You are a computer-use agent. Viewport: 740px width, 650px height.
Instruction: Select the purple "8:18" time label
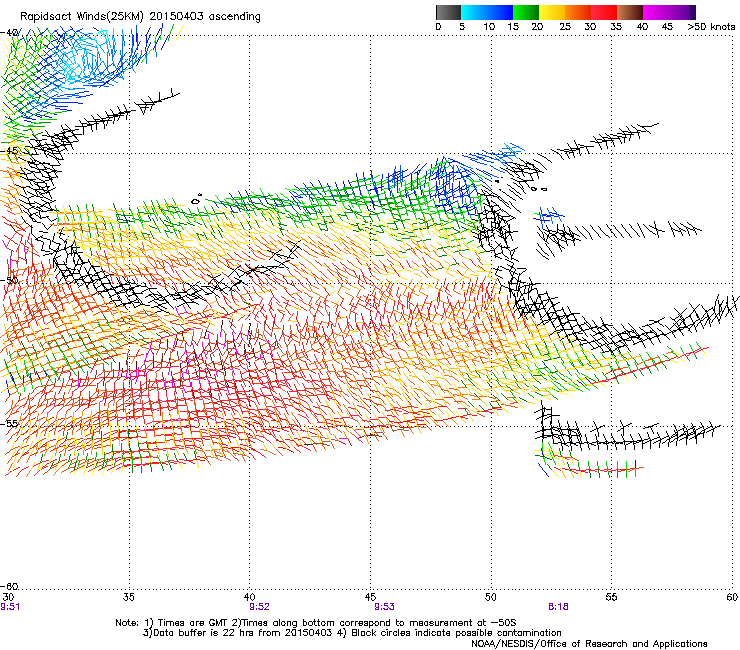[x=558, y=607]
